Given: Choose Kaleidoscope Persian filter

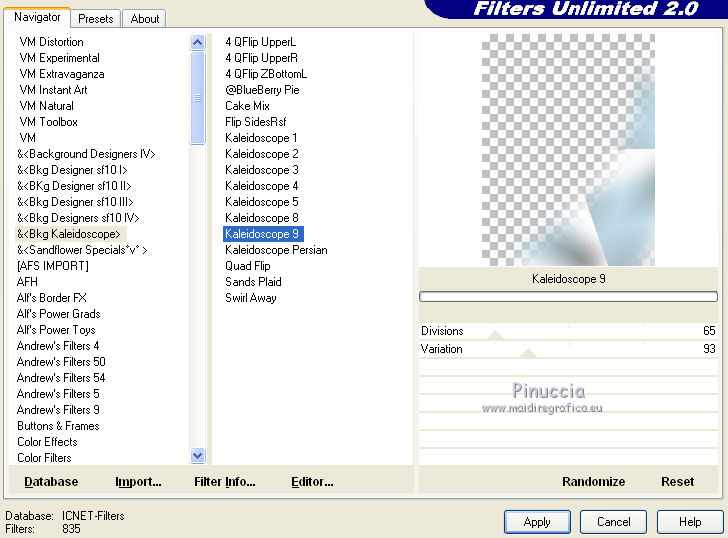Looking at the screenshot, I should point(276,250).
